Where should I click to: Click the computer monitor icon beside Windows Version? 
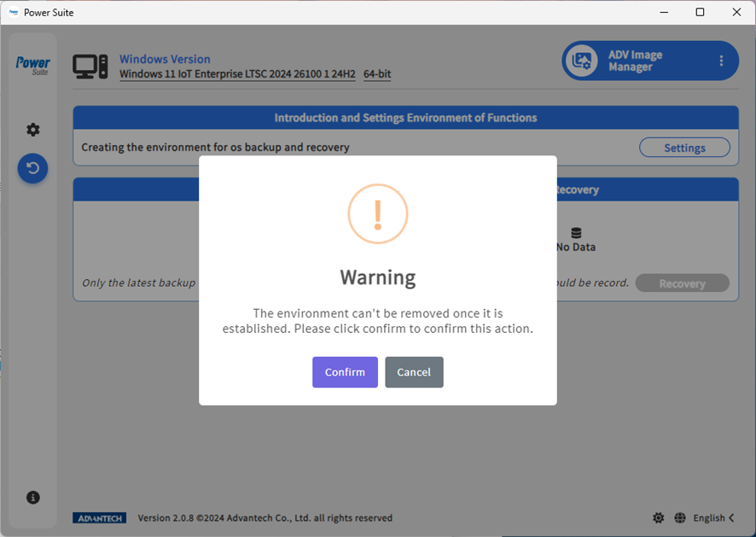[x=90, y=67]
